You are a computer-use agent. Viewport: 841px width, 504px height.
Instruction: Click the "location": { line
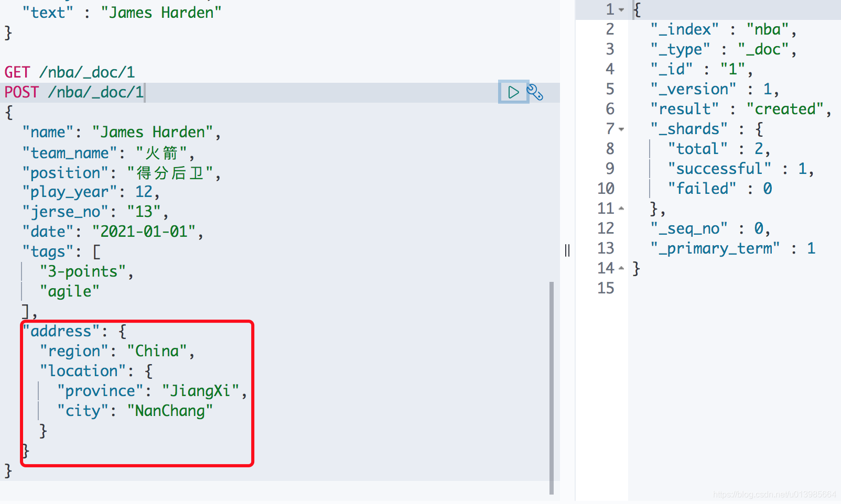pos(96,371)
